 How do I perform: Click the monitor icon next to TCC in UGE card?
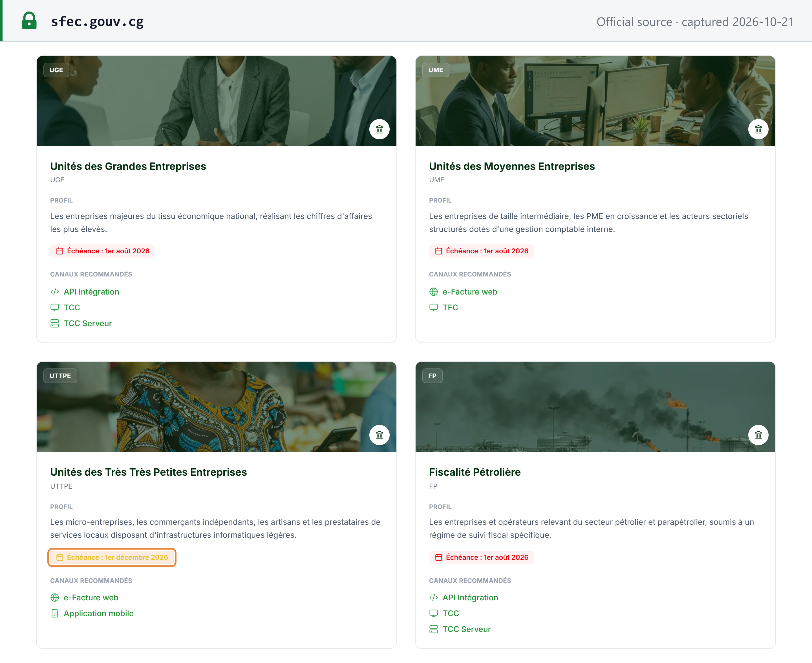[55, 308]
